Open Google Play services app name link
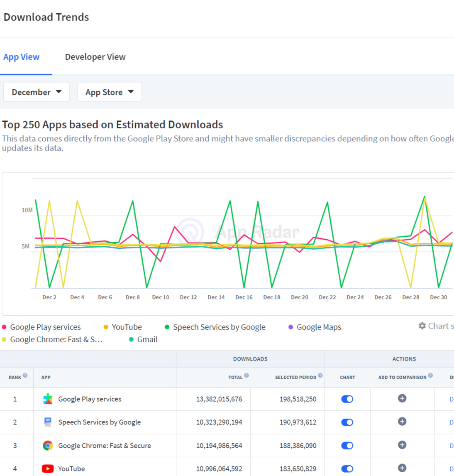Viewport: 454px width, 476px height. pyautogui.click(x=90, y=399)
